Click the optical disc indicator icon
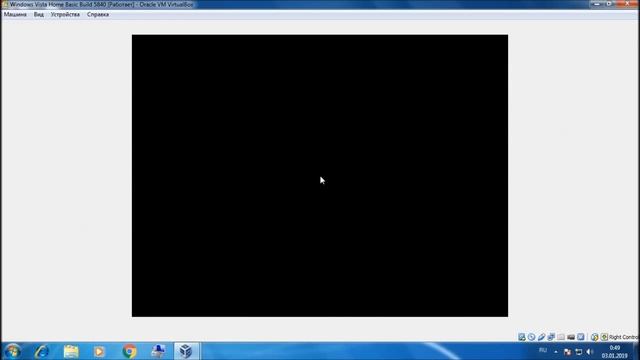This screenshot has height=360, width=640. coord(531,337)
